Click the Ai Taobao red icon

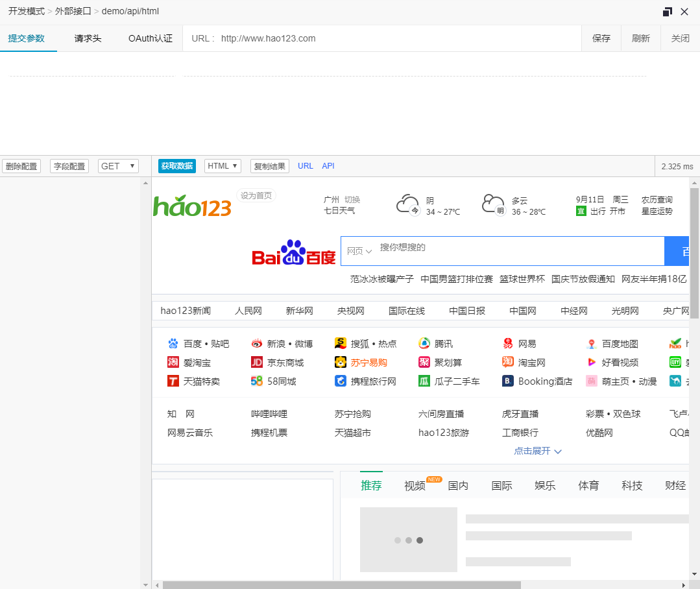[x=173, y=362]
